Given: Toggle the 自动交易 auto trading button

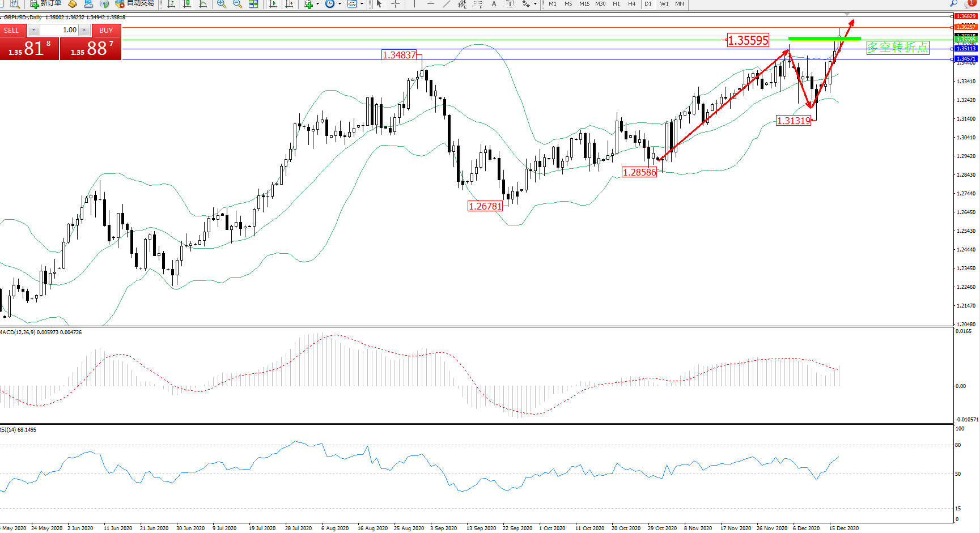Looking at the screenshot, I should click(135, 3).
